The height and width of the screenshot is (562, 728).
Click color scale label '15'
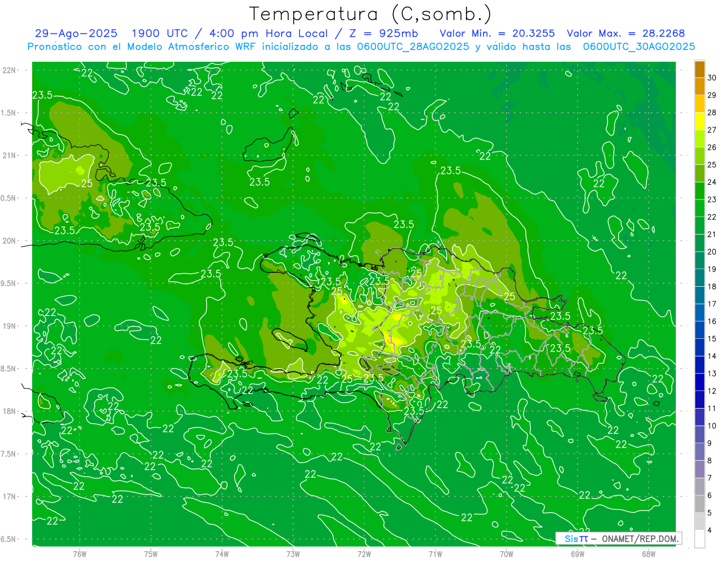coord(712,338)
